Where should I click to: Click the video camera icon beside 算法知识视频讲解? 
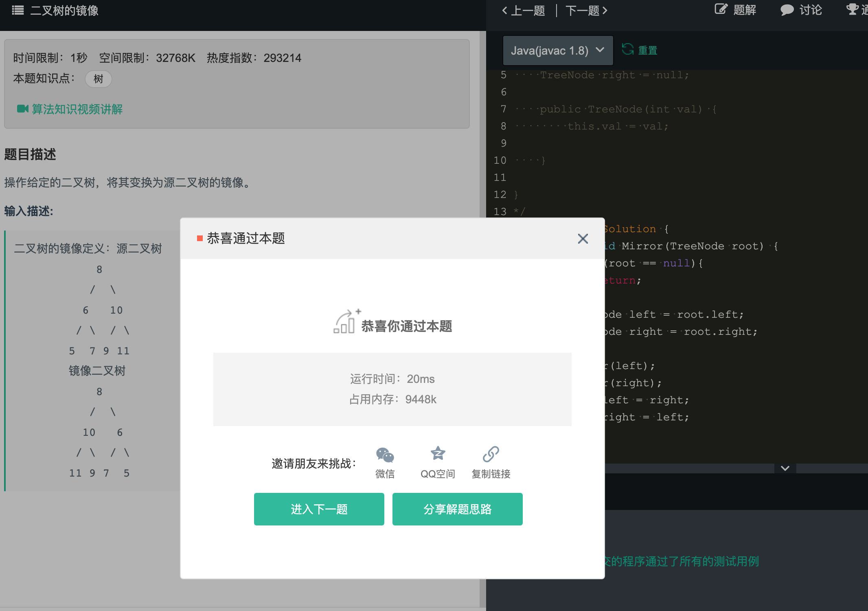22,109
